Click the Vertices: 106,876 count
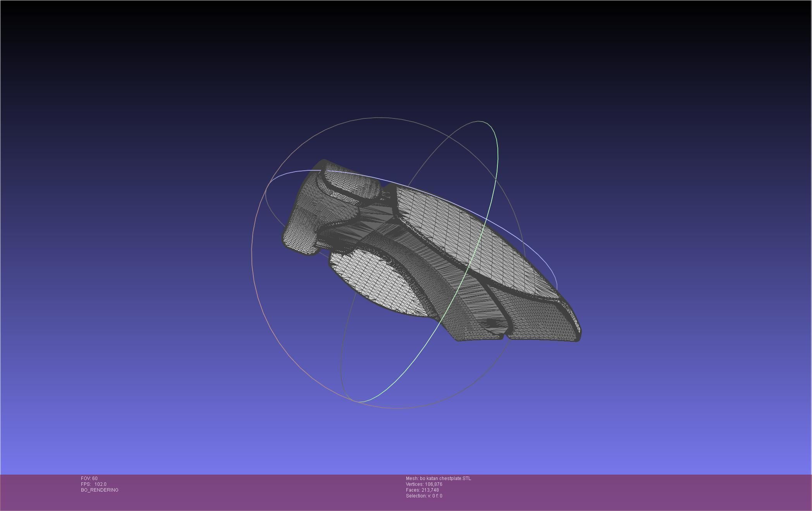This screenshot has width=812, height=511. click(x=424, y=484)
